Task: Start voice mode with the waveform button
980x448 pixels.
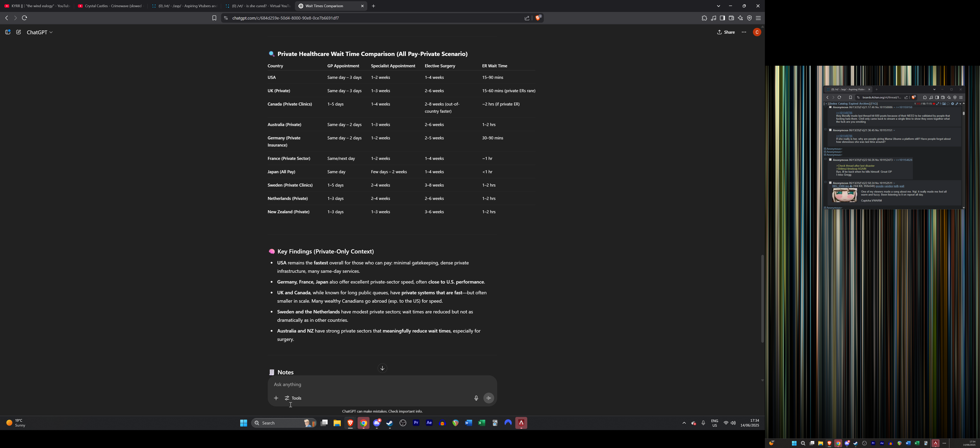Action: tap(489, 398)
